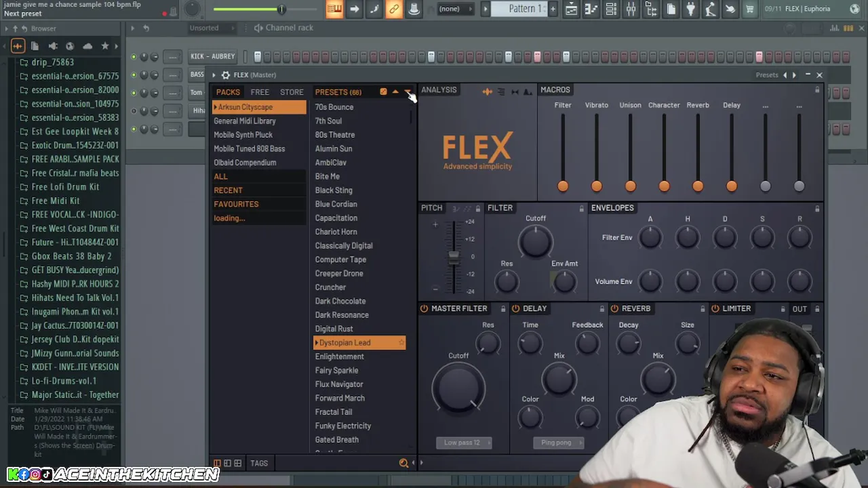Select waveform analysis view icon

coord(488,91)
